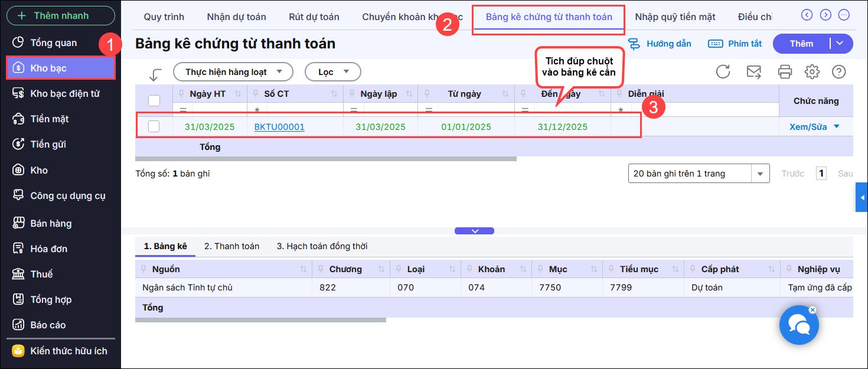Select the 2. Thanh toán detail tab

click(232, 246)
